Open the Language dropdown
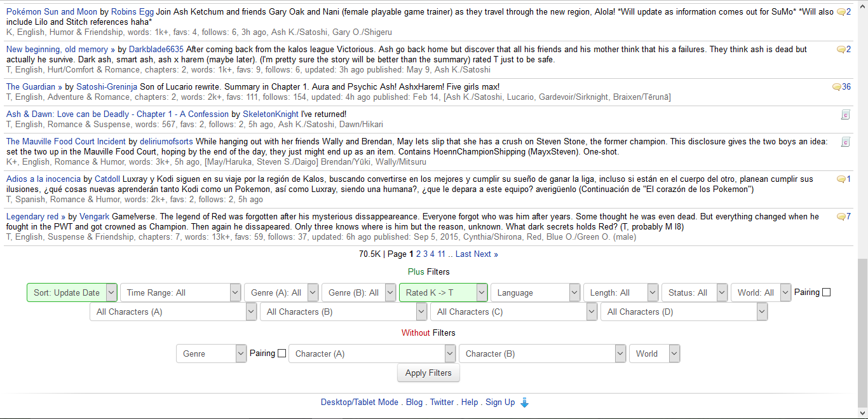Viewport: 868px width, 419px height. [x=535, y=292]
